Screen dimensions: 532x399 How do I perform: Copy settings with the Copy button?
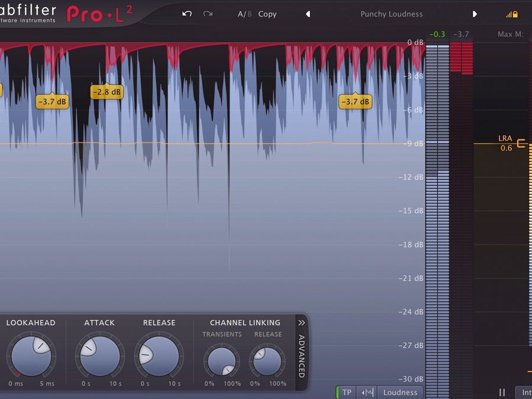(x=267, y=14)
